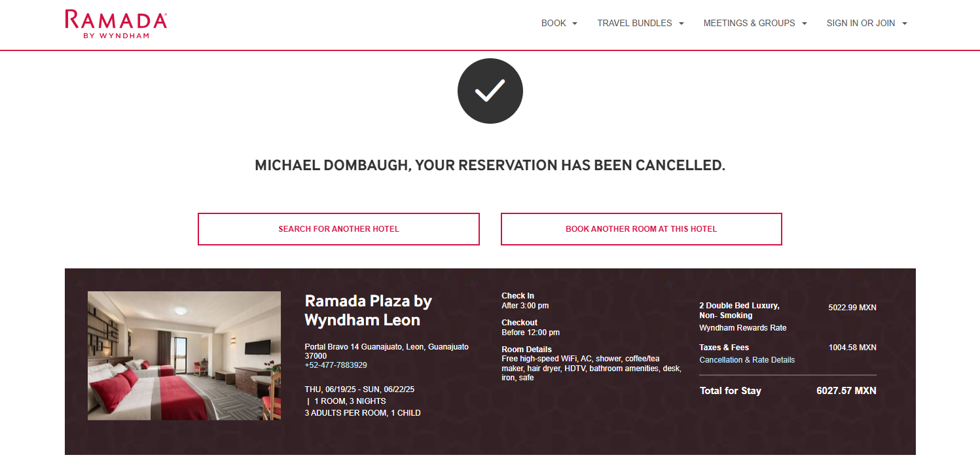The width and height of the screenshot is (980, 470).
Task: Click BOOK ANOTHER ROOM AT THIS HOTEL
Action: tap(641, 229)
